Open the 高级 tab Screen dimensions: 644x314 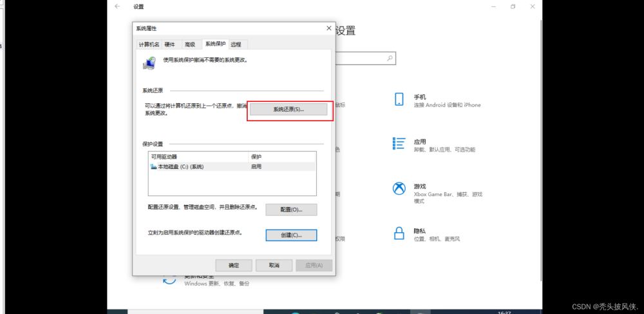point(190,44)
